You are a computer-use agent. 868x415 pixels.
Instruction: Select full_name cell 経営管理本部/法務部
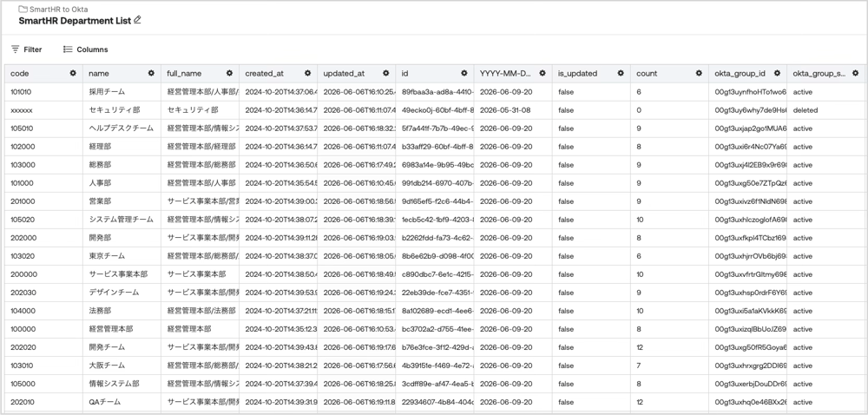pyautogui.click(x=200, y=311)
